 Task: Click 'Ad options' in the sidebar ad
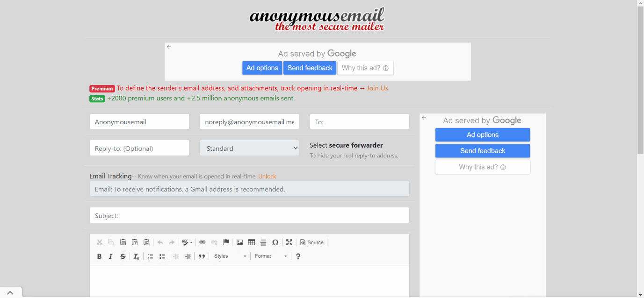[x=483, y=135]
